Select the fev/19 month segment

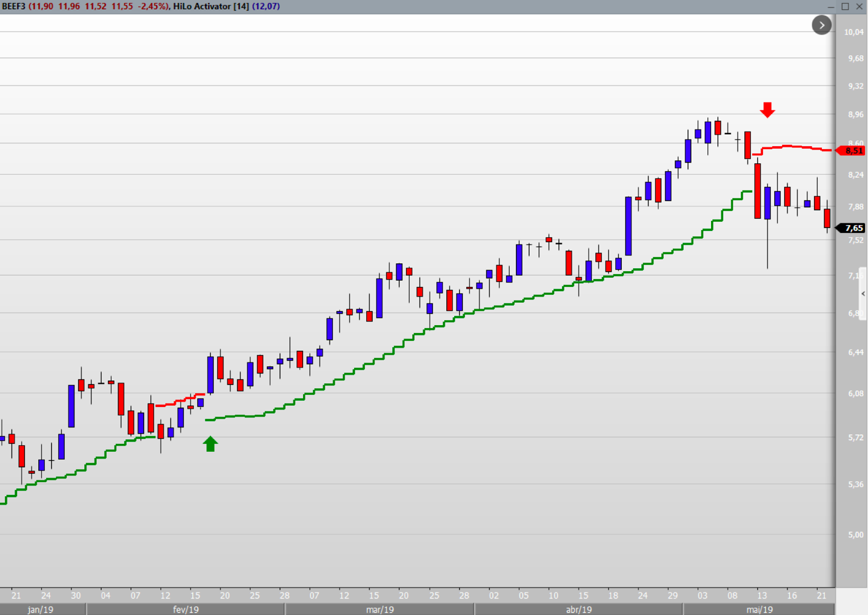coord(185,610)
